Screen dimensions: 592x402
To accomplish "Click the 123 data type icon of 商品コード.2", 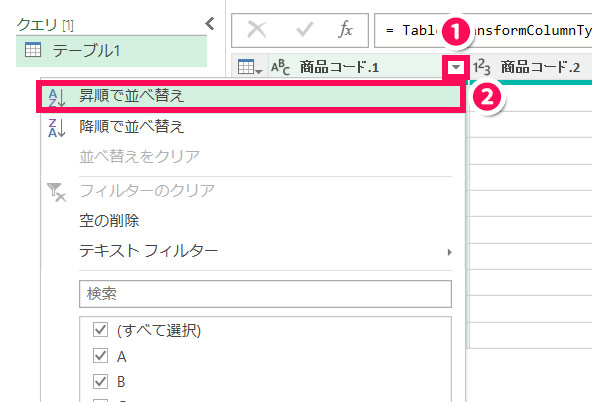I will [x=481, y=68].
